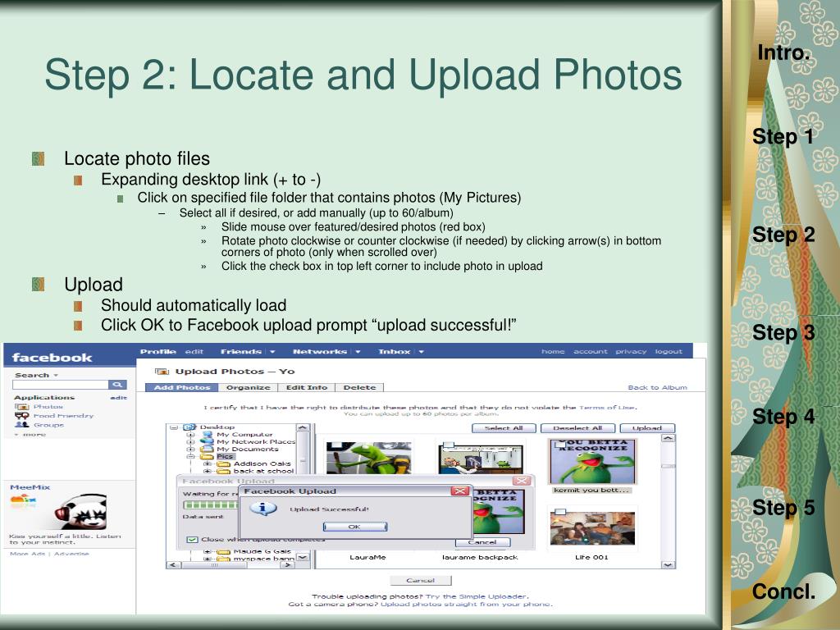Click the folder tree horizontal scrollbar

coord(231,564)
